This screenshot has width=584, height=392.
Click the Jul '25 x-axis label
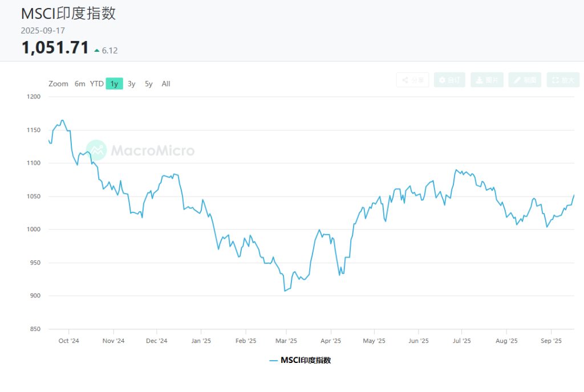pos(461,341)
